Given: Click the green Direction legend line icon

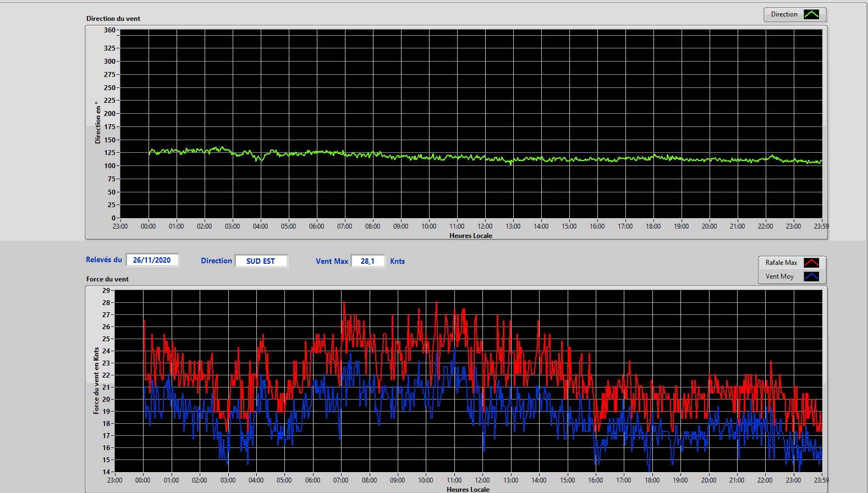Looking at the screenshot, I should click(x=811, y=14).
